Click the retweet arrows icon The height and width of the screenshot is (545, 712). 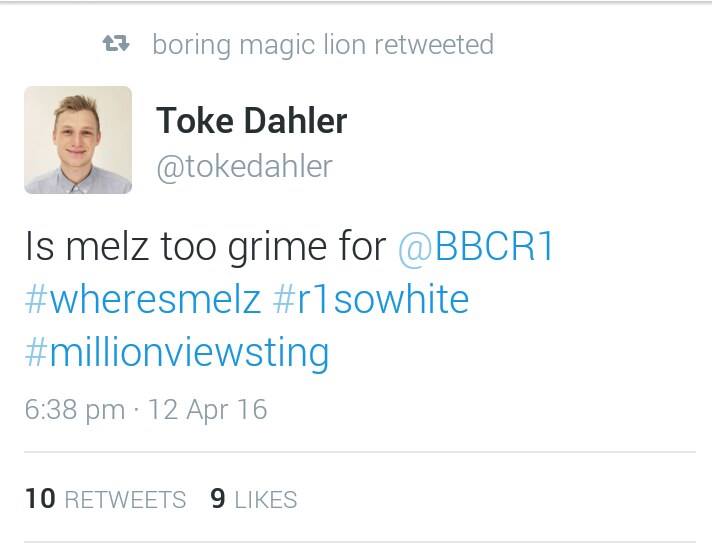click(x=116, y=44)
